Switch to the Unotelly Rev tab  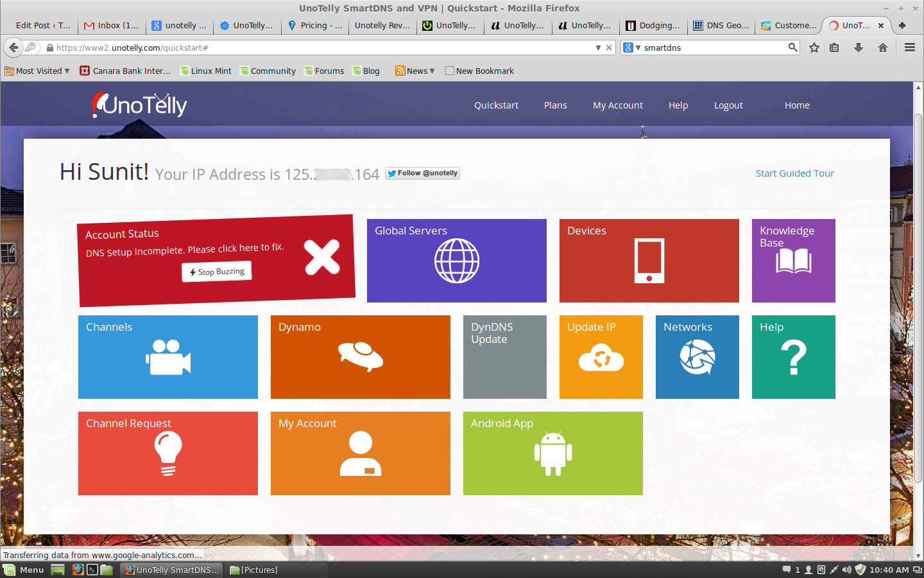pyautogui.click(x=382, y=26)
